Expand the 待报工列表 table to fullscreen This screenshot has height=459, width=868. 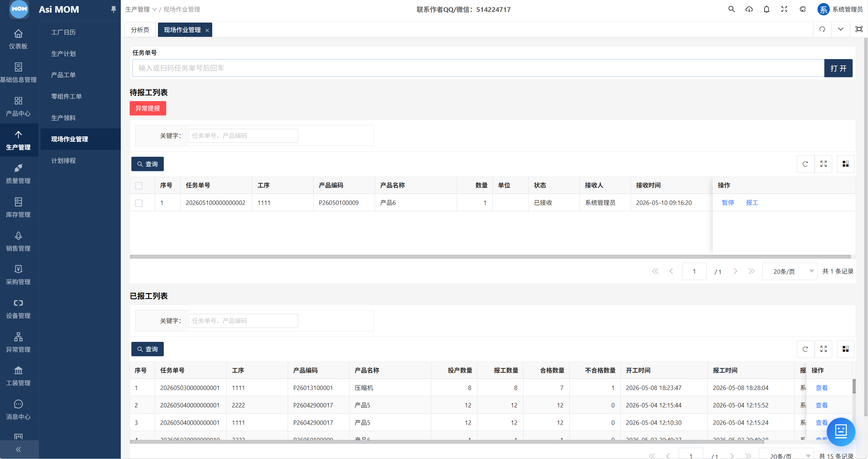[824, 164]
